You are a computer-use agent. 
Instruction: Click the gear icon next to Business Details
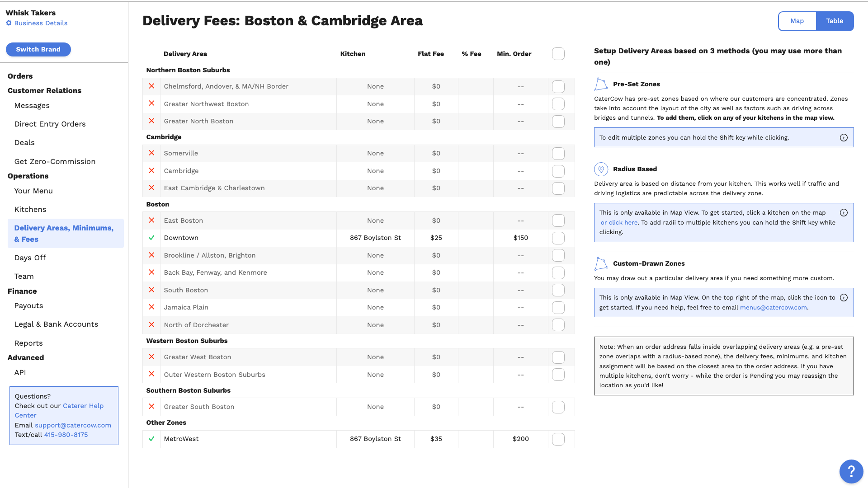(9, 23)
